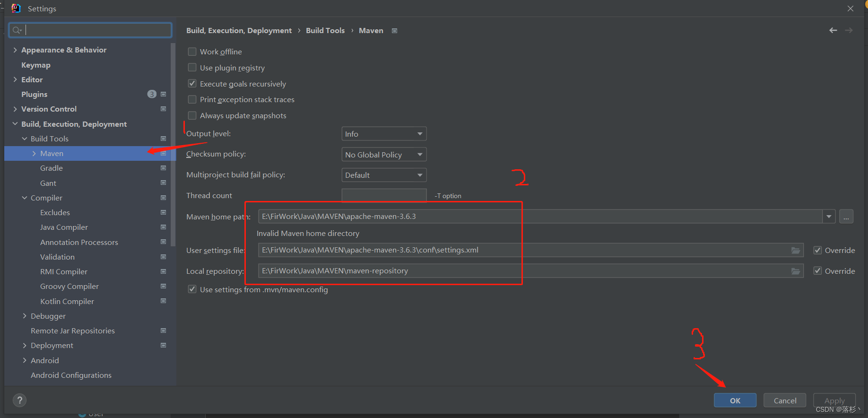Click the project icon beside Excludes

pos(163,212)
